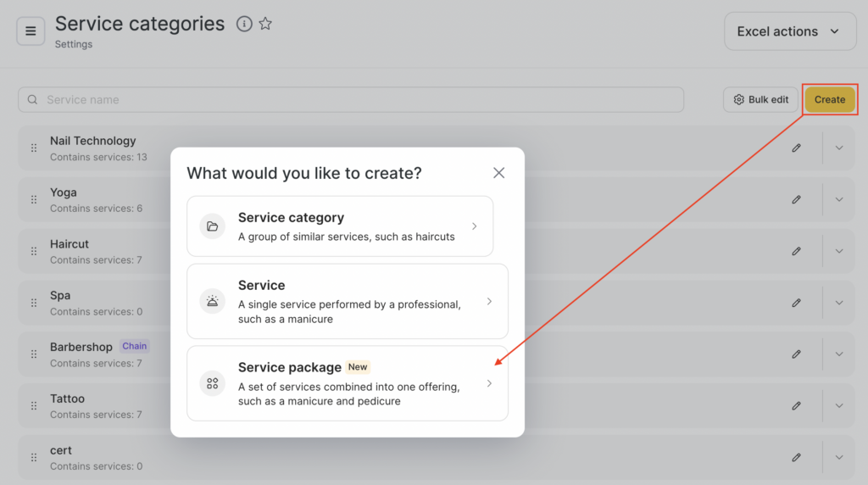868x485 pixels.
Task: Open the hamburger menu
Action: tap(31, 31)
